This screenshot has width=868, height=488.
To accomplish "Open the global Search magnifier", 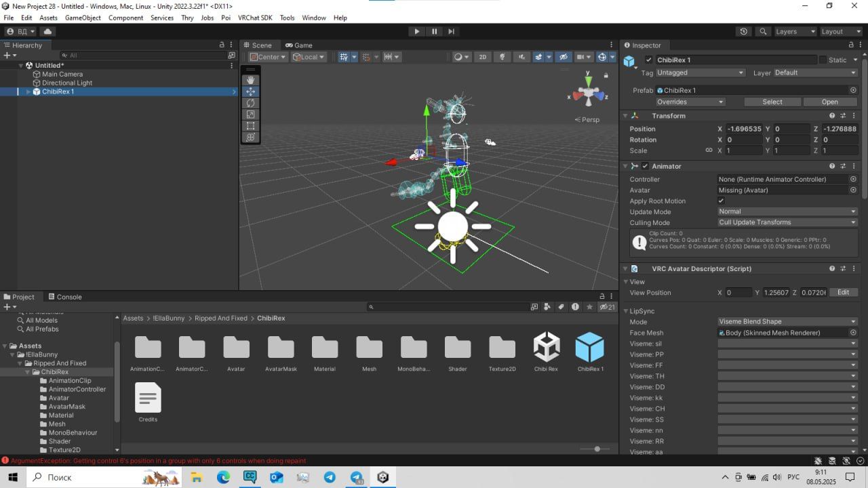I will coord(764,31).
